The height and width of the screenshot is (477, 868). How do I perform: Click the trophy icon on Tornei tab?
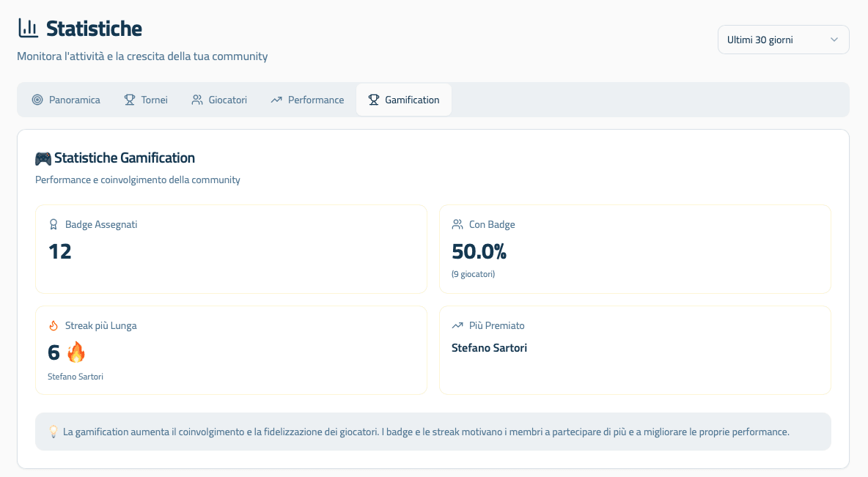130,100
